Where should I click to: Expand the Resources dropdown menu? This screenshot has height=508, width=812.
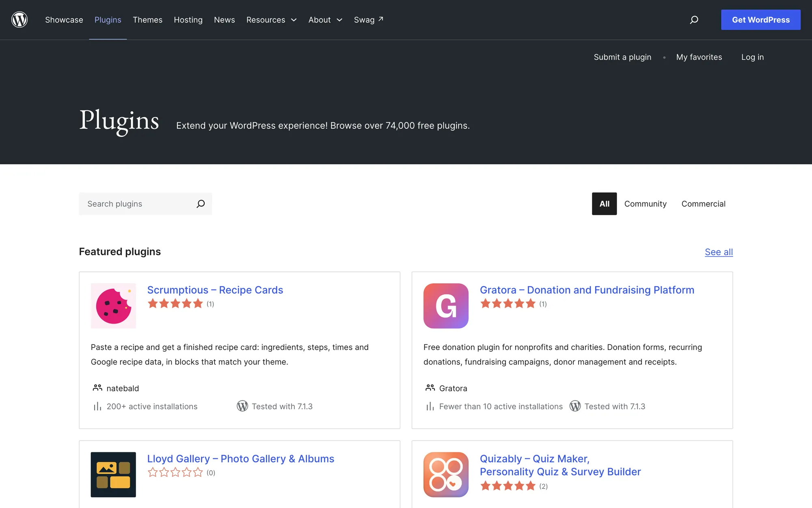(271, 20)
